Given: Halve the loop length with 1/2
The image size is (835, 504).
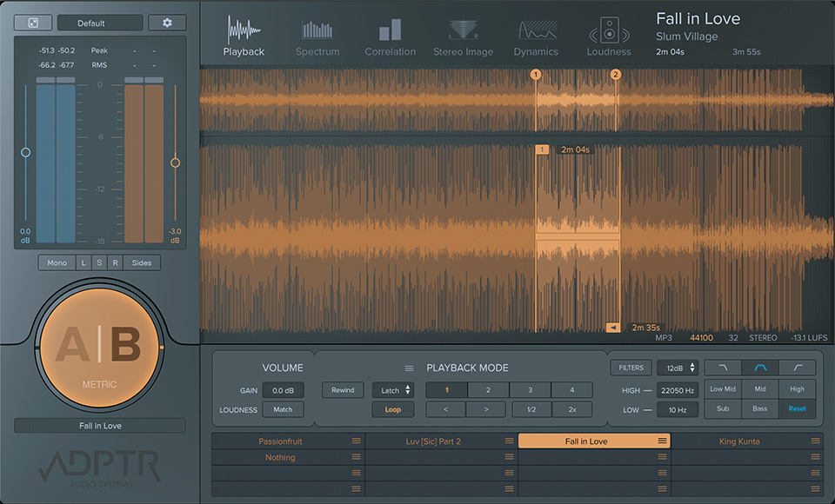Looking at the screenshot, I should [531, 409].
